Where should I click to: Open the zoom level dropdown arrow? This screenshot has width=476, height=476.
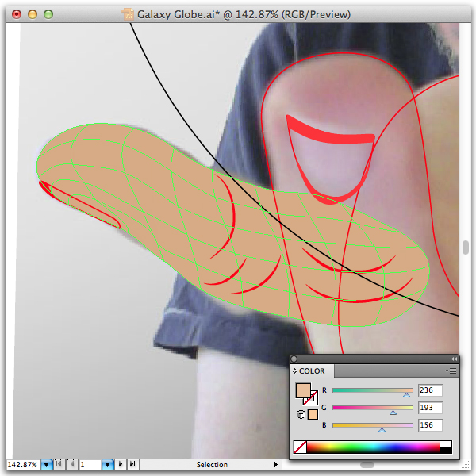[x=47, y=464]
